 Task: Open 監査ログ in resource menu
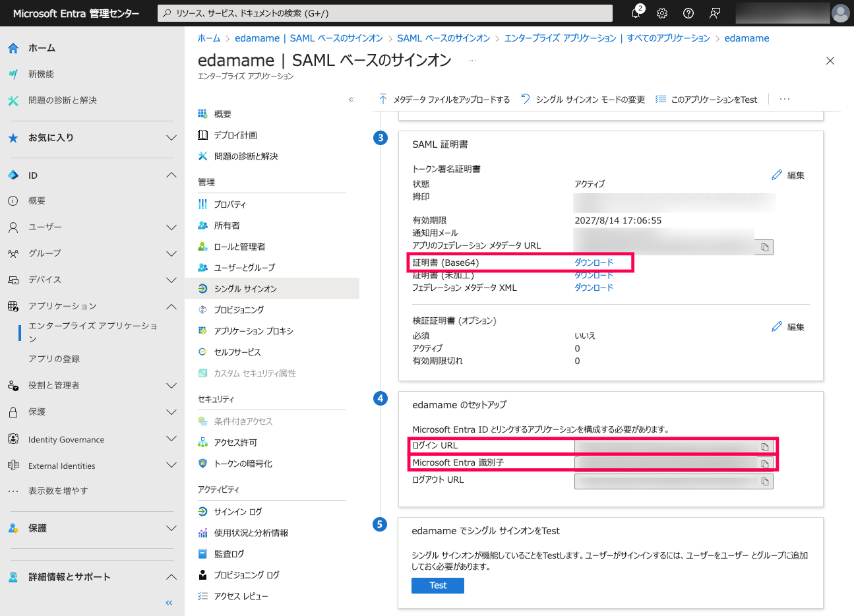[229, 554]
